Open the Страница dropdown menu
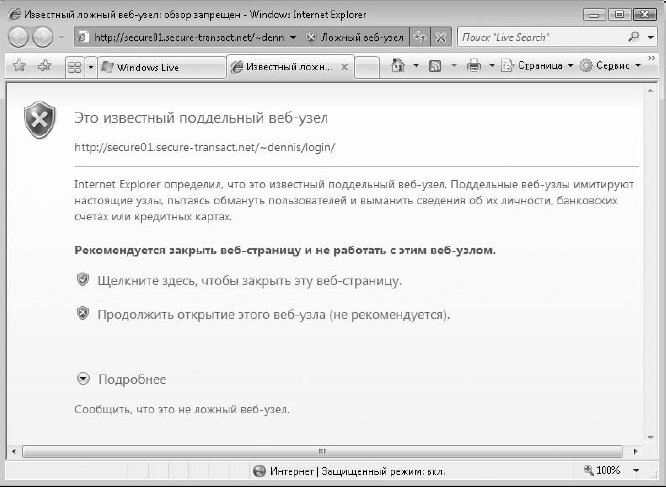Screen dimensions: 666x488 coord(537,67)
